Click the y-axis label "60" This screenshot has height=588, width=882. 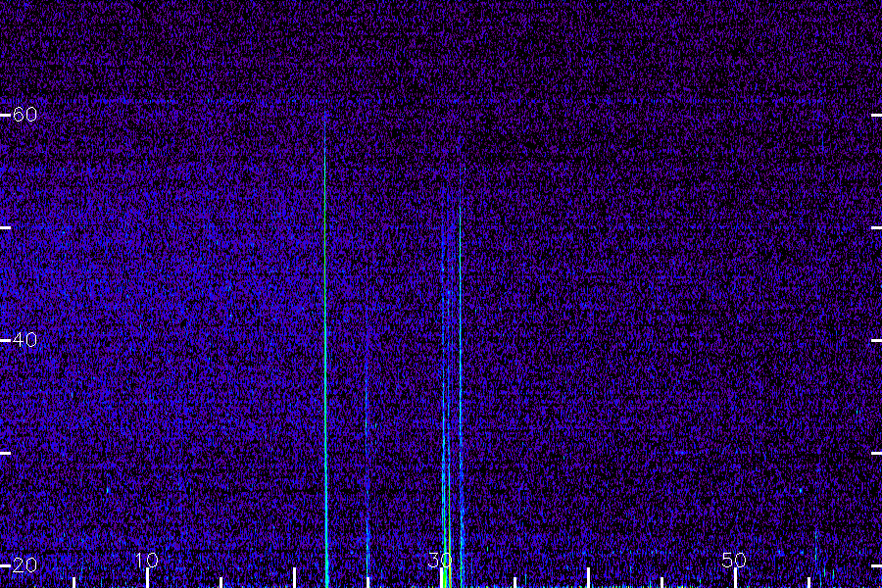24,115
